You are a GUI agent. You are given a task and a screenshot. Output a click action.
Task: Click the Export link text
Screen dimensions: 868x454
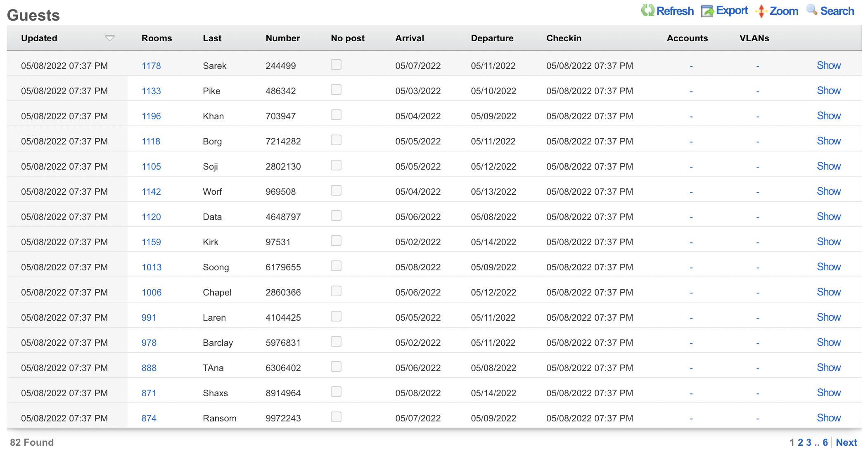[x=732, y=11]
